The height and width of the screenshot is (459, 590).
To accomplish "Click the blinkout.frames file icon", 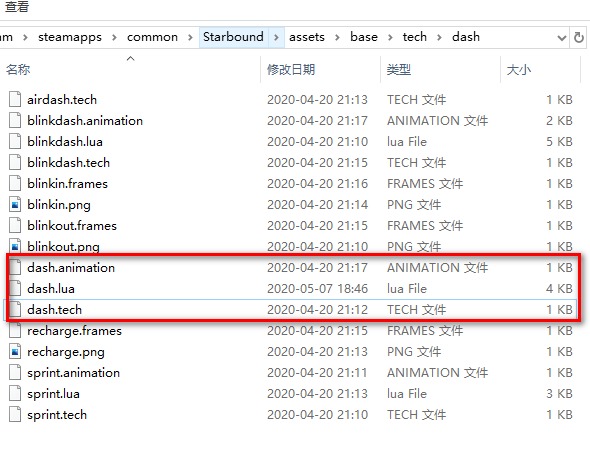I will pos(15,226).
